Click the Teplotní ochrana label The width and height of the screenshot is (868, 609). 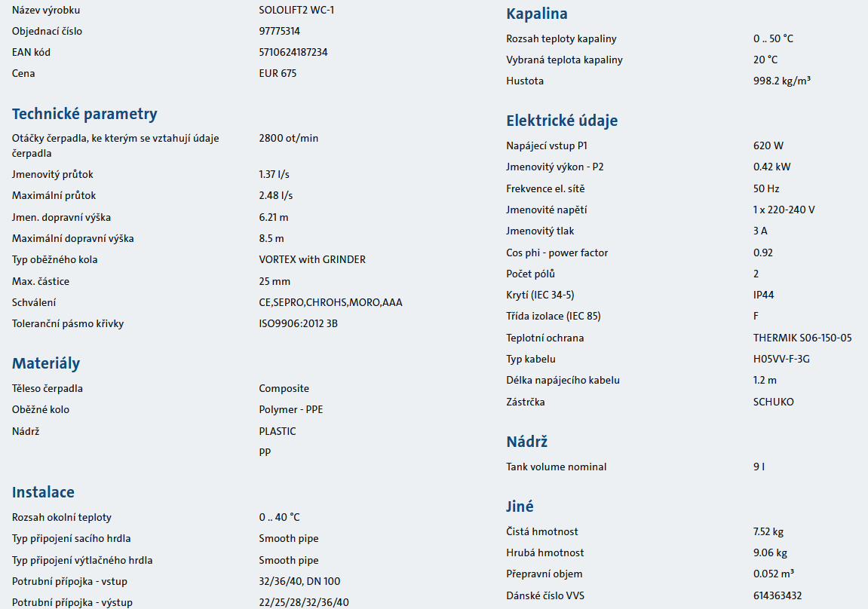544,338
